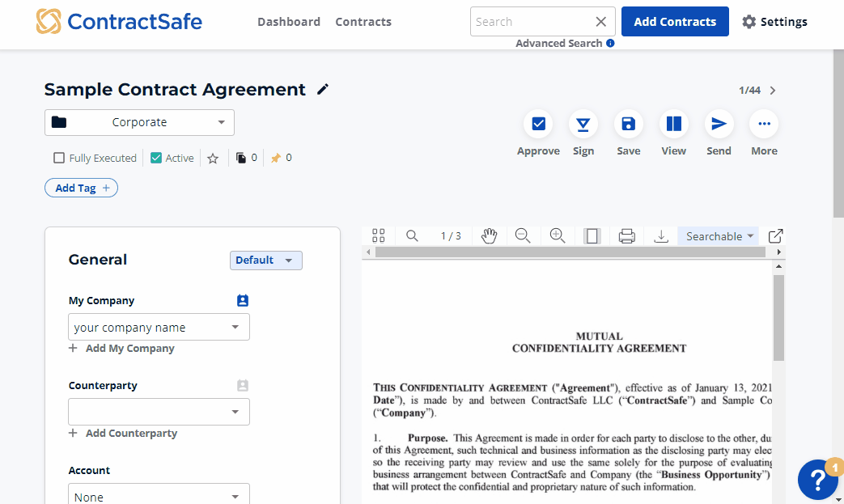
Task: Edit contract title with pencil icon
Action: pos(323,90)
